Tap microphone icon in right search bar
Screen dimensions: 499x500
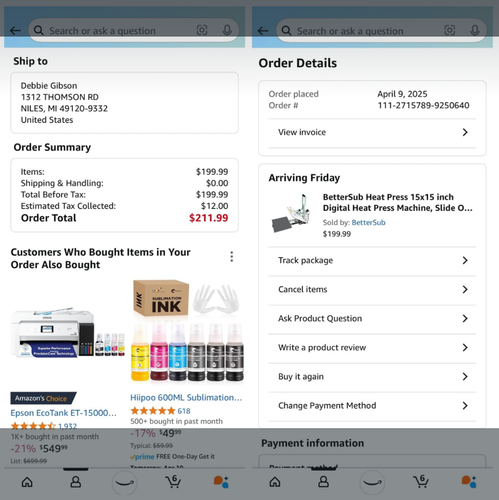pos(475,31)
